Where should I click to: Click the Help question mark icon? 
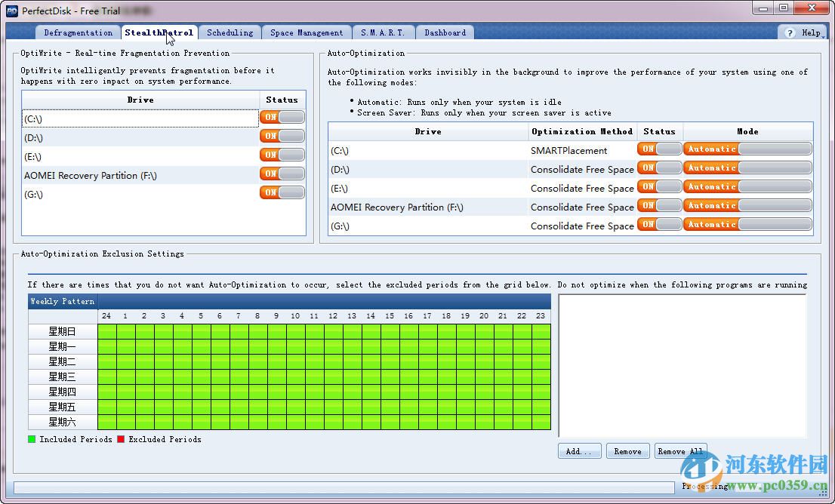pos(790,33)
